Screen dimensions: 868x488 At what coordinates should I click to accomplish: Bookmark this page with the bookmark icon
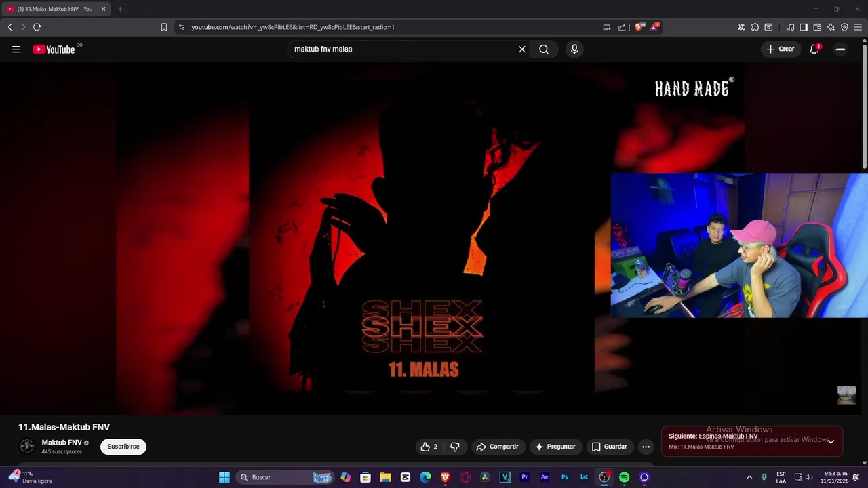coord(164,27)
